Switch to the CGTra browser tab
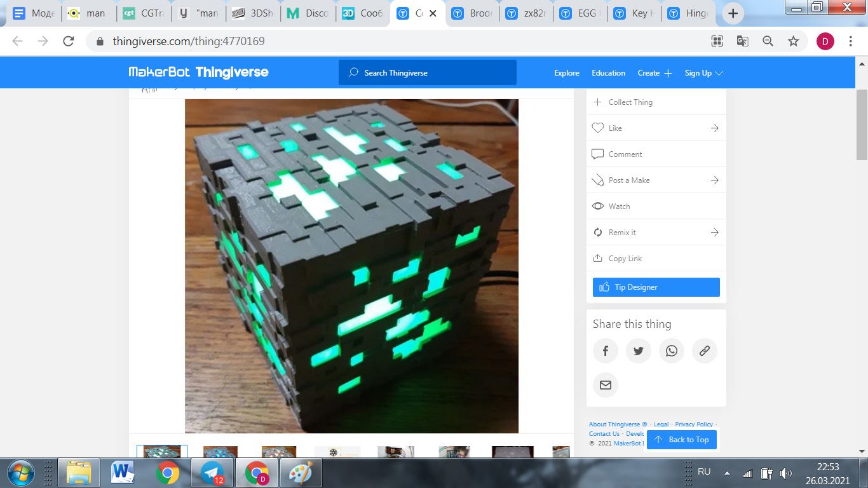The image size is (868, 488). click(x=144, y=13)
